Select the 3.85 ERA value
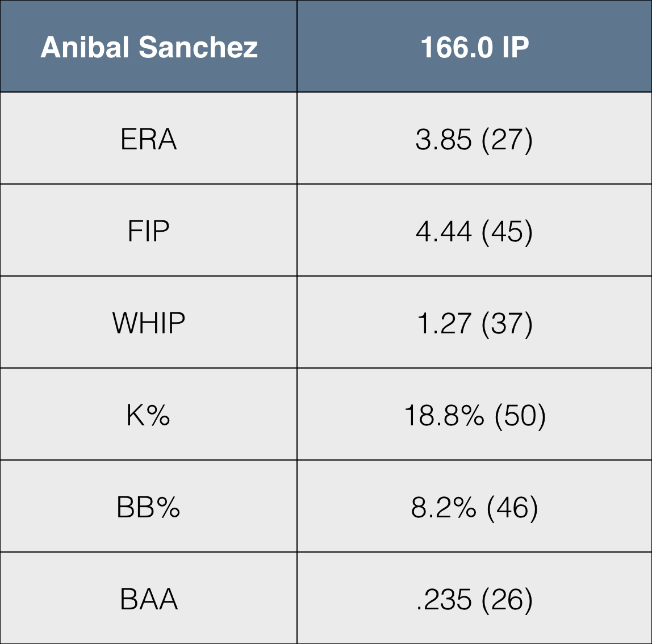This screenshot has height=644, width=652. click(444, 140)
